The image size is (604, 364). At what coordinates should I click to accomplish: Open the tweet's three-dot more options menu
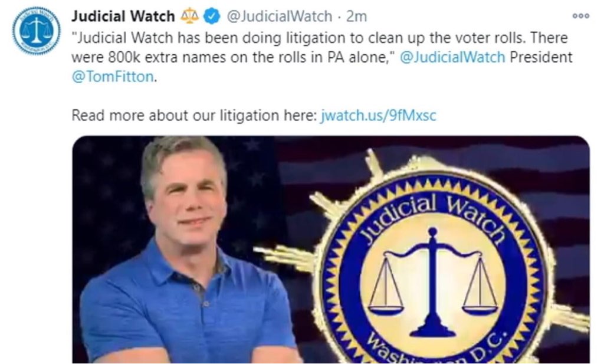[581, 16]
